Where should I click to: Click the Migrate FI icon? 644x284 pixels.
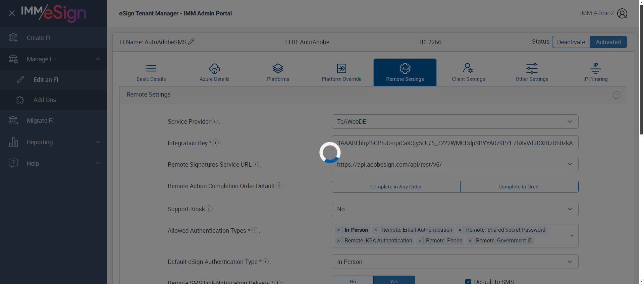[13, 120]
